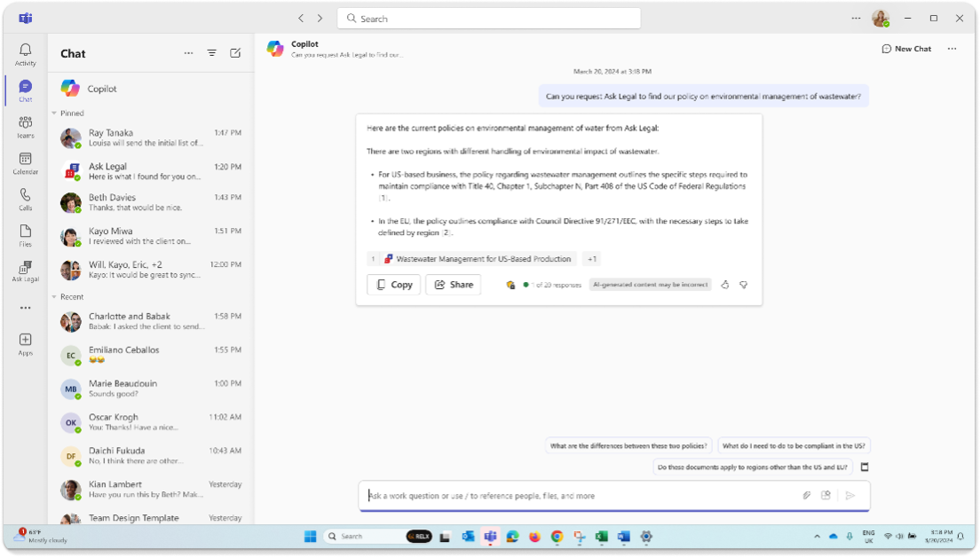Open the Files tab in sidebar
Screen dimensions: 980x557
[26, 235]
